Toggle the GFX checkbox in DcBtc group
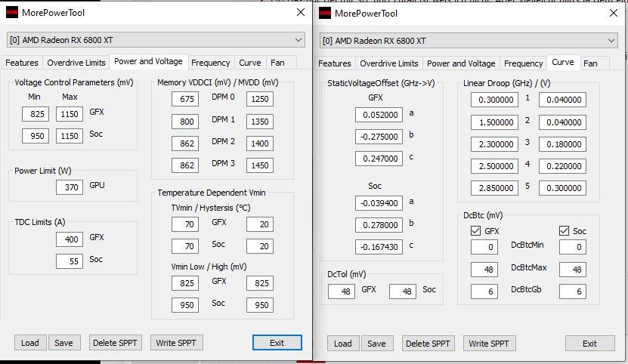 point(475,230)
